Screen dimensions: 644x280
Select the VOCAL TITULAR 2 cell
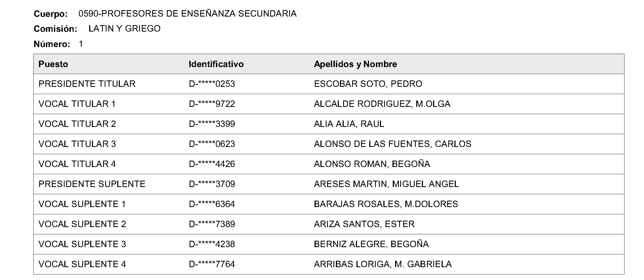point(77,124)
